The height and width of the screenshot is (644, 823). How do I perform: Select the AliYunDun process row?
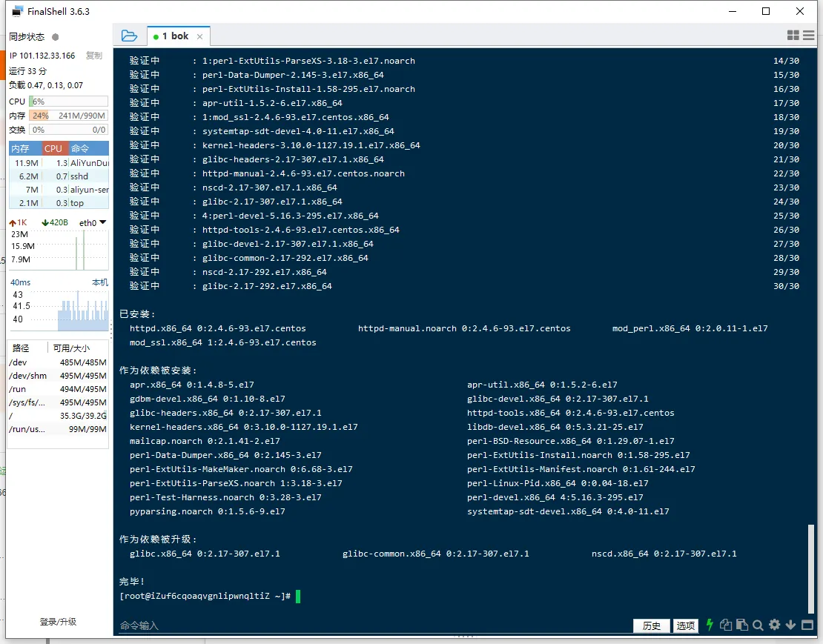[x=59, y=163]
